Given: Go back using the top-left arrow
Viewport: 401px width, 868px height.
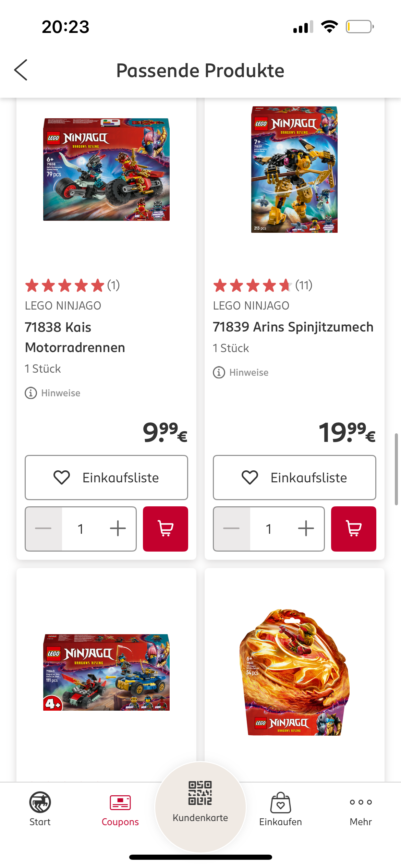Looking at the screenshot, I should pyautogui.click(x=21, y=70).
